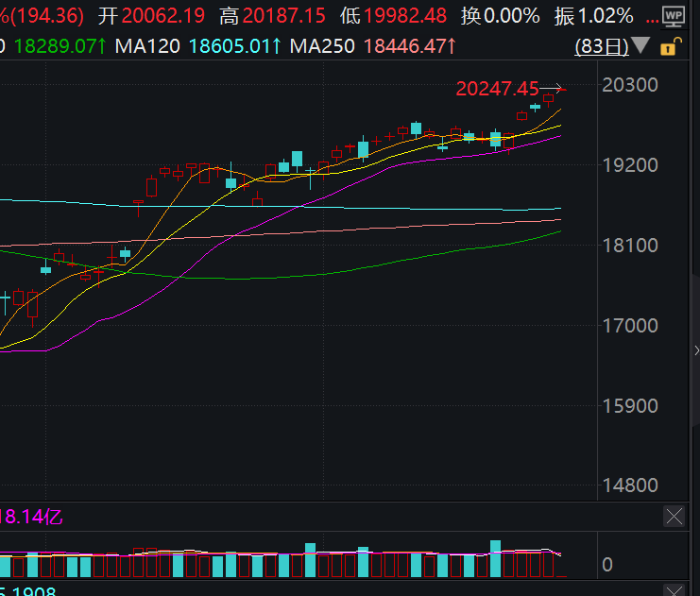Click the 20300 price axis label
The image size is (700, 596).
pos(630,85)
